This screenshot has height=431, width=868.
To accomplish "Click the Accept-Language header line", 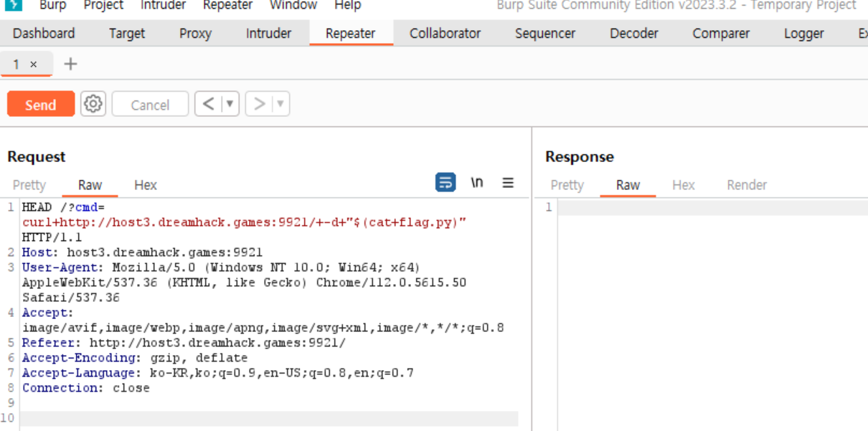I will 218,373.
